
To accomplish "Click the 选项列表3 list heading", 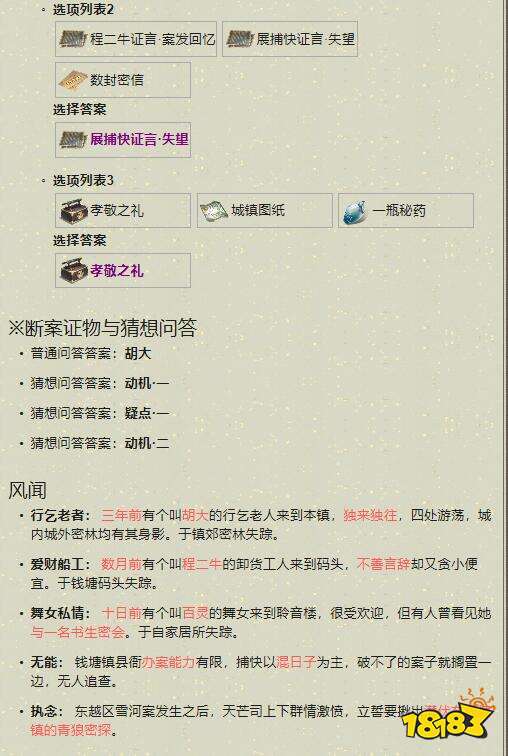I will [x=83, y=181].
